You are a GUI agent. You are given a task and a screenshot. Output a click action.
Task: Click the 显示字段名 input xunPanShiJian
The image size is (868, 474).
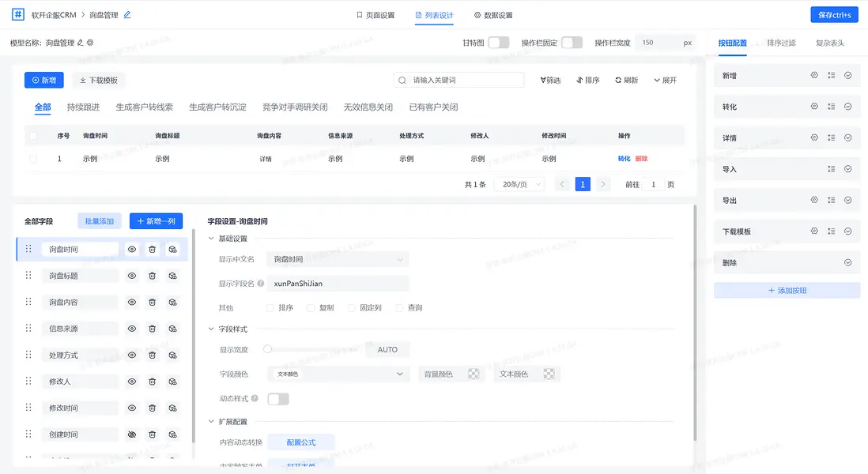(x=338, y=284)
